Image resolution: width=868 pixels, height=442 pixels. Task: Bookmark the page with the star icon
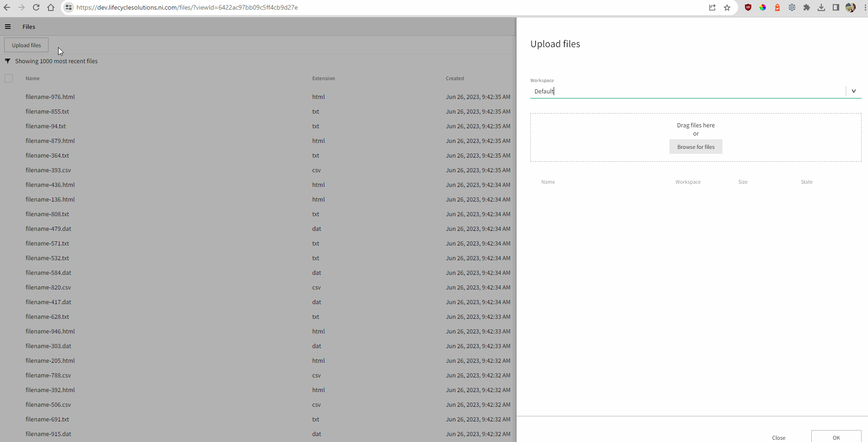point(727,7)
